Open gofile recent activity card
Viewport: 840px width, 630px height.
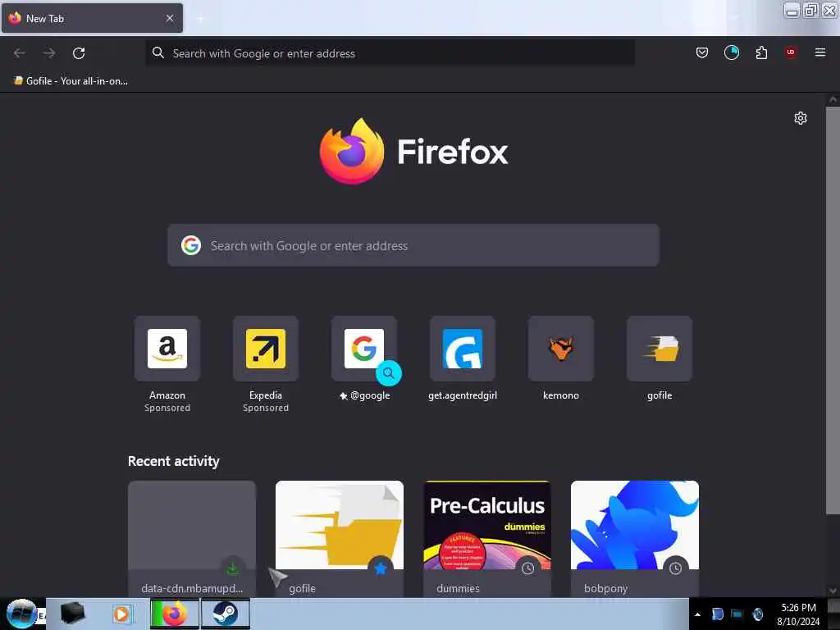tap(340, 539)
